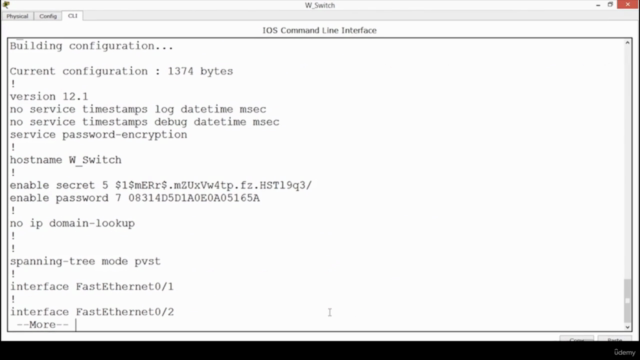
Task: Switch to the Physical tab
Action: tap(17, 16)
